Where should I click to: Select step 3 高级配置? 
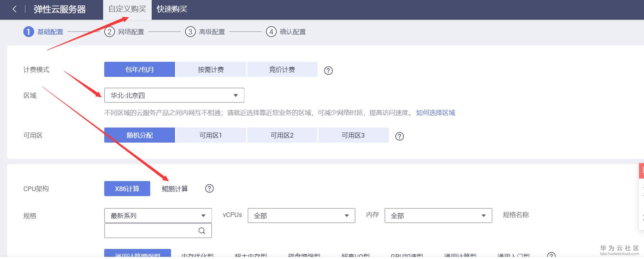pos(205,32)
